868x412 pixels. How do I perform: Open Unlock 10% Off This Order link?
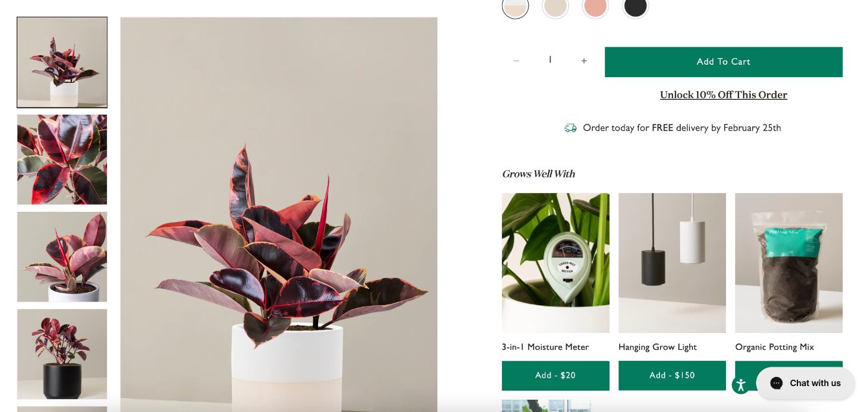(x=724, y=95)
